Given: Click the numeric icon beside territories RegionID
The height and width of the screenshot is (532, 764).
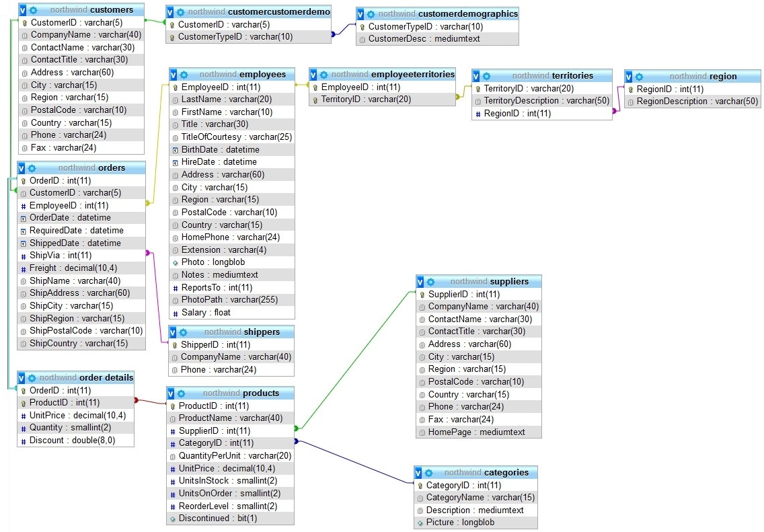Looking at the screenshot, I should pos(477,114).
